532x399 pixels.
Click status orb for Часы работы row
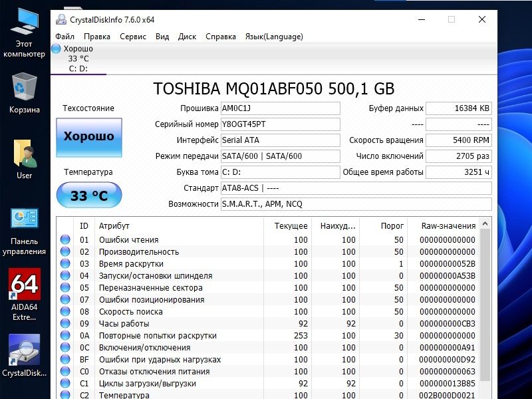pos(65,323)
